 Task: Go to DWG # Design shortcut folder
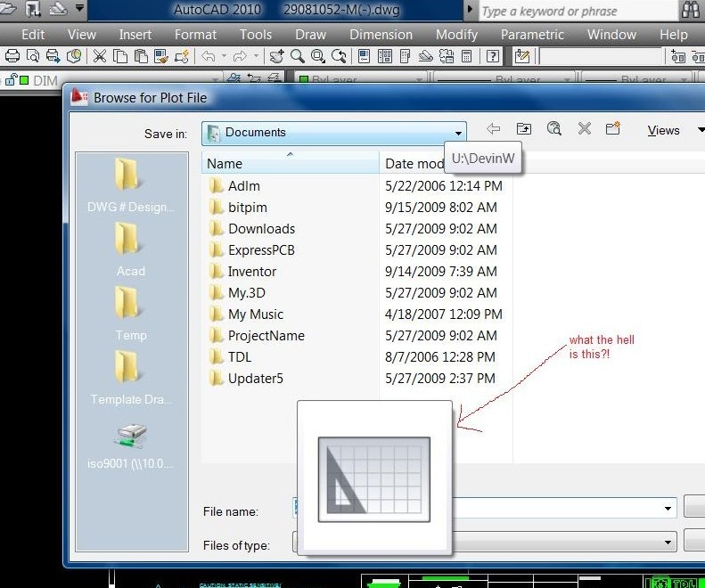[x=131, y=185]
